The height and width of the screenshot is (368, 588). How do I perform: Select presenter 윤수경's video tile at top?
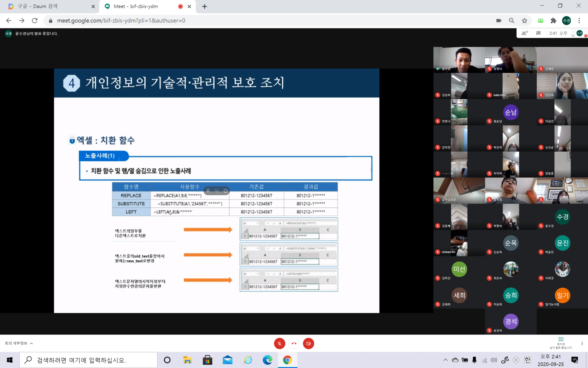(459, 60)
